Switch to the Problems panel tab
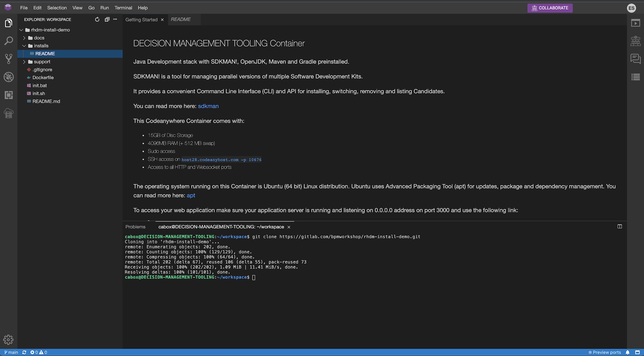 pos(136,227)
